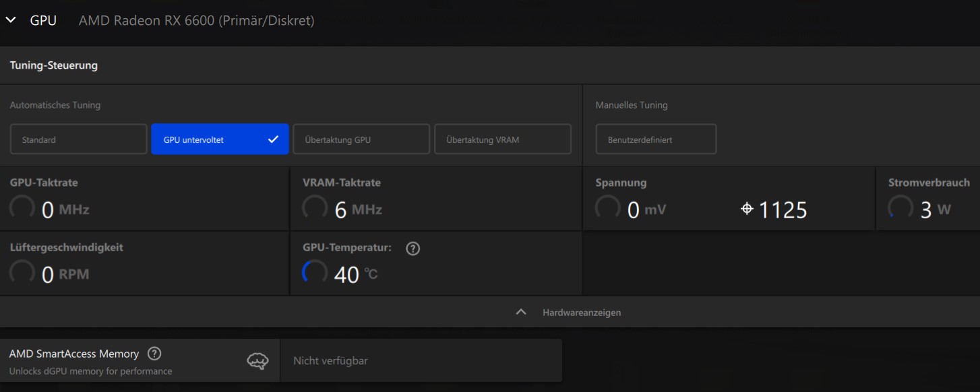Screen dimensions: 980x392
Task: Click the Automatisches Tuning label
Action: pos(55,105)
